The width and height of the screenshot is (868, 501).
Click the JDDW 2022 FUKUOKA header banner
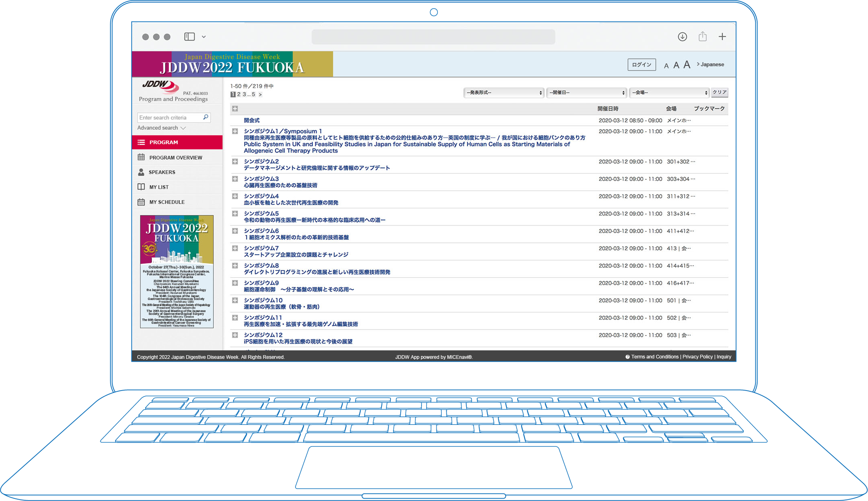click(232, 64)
